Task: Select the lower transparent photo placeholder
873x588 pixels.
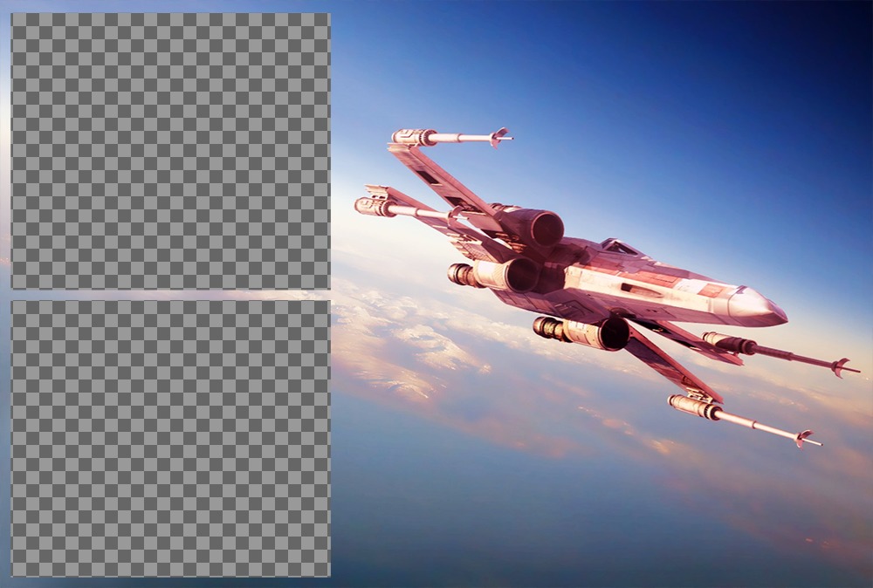Action: pos(171,438)
